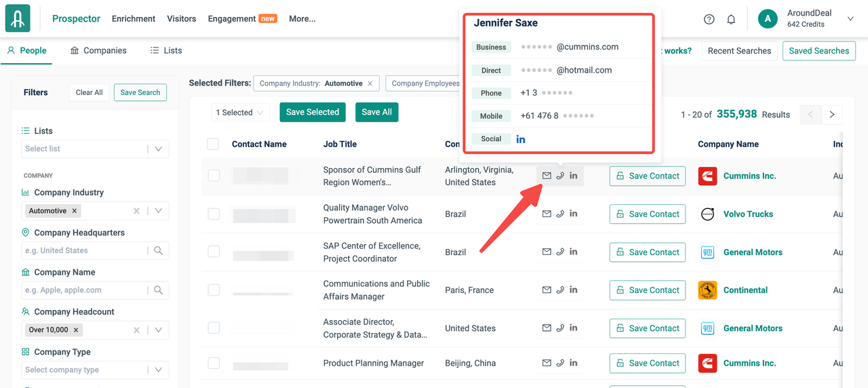Screen dimensions: 868x388
Task: Open the help question mark icon
Action: (x=709, y=19)
